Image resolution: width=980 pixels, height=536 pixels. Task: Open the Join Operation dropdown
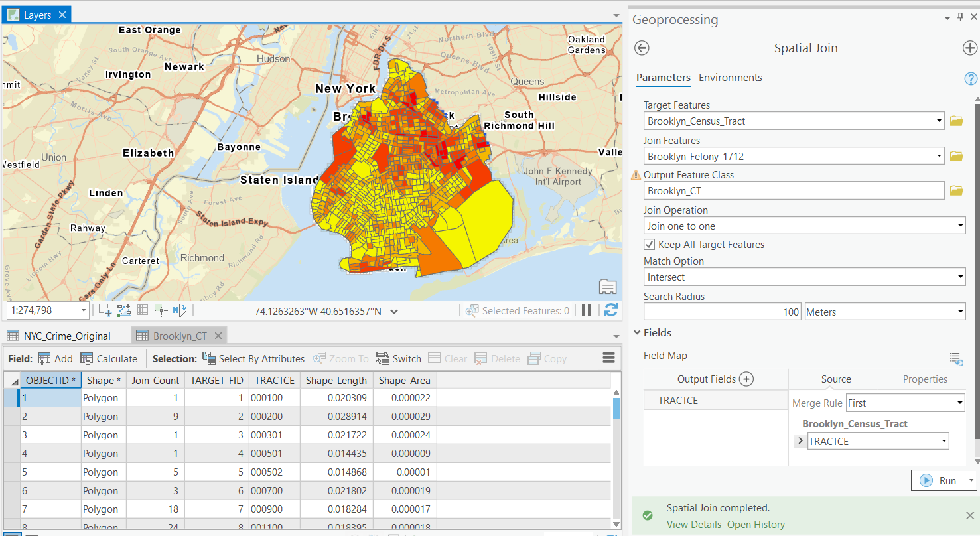click(804, 226)
